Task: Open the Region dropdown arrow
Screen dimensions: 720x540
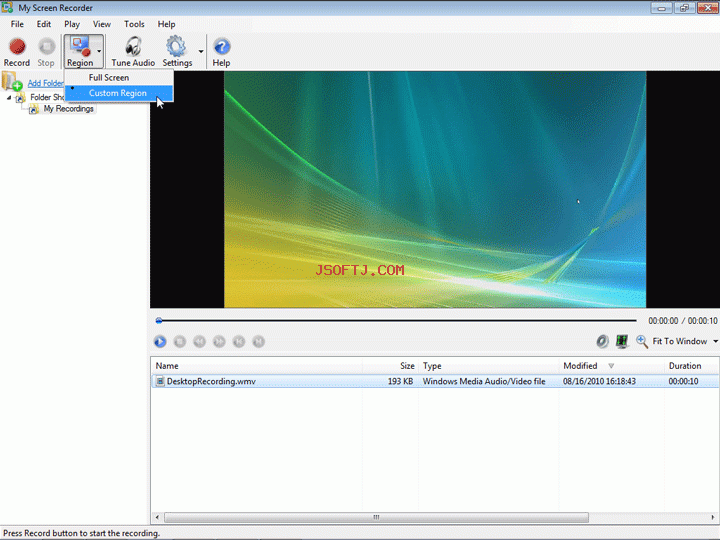Action: 99,51
